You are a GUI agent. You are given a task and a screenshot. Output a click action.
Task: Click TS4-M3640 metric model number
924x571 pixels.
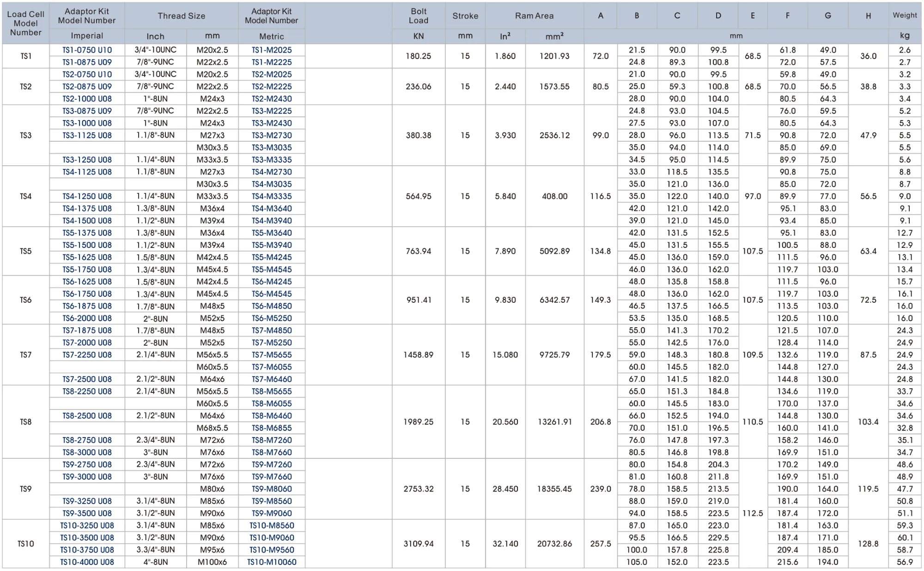tap(272, 209)
